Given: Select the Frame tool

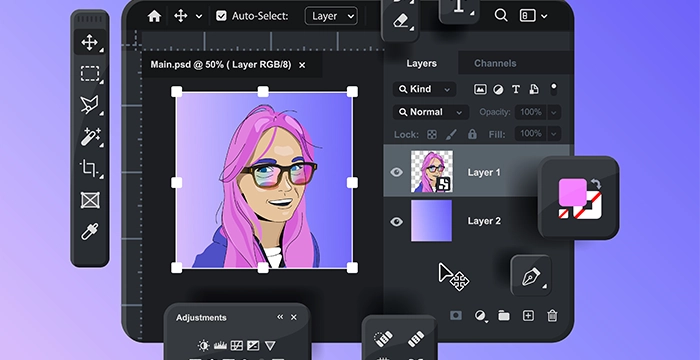Looking at the screenshot, I should [x=90, y=200].
